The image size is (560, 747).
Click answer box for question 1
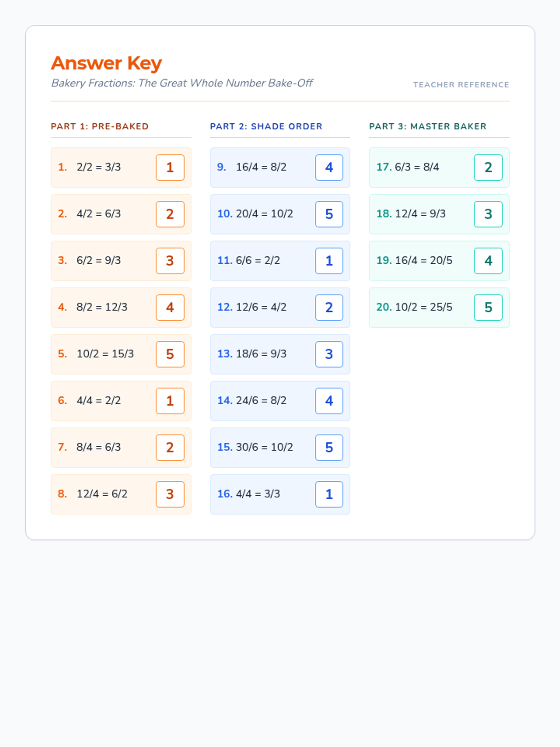coord(170,168)
